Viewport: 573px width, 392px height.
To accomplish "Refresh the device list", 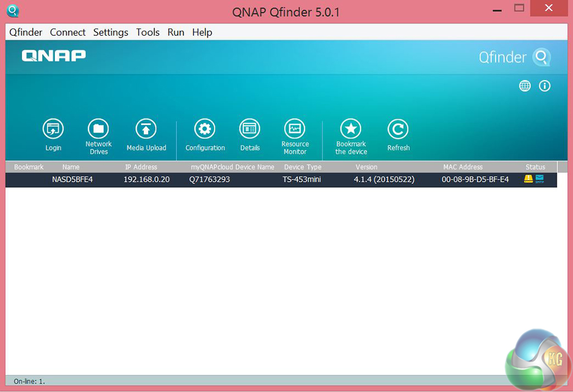I will click(x=398, y=129).
